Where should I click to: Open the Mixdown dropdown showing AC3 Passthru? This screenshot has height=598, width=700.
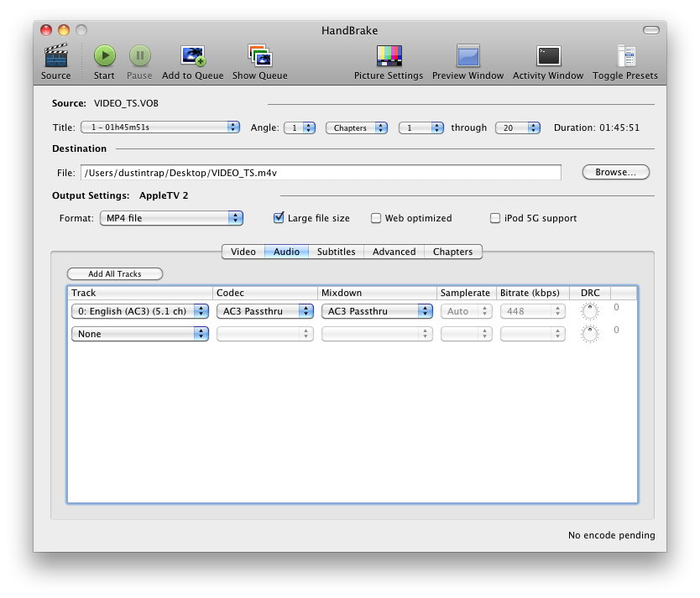[x=377, y=311]
